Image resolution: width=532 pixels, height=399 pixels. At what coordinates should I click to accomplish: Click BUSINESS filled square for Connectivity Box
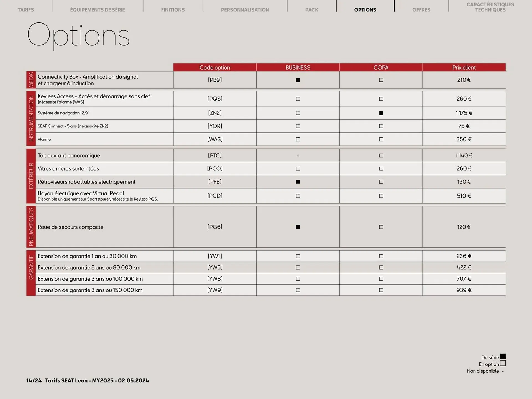pyautogui.click(x=298, y=80)
